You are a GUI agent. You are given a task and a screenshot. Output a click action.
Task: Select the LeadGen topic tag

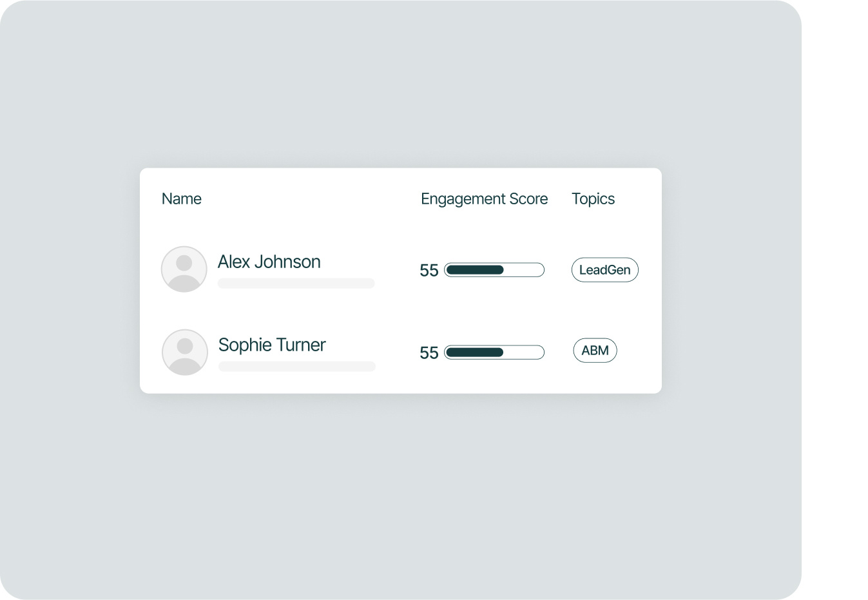(x=604, y=270)
